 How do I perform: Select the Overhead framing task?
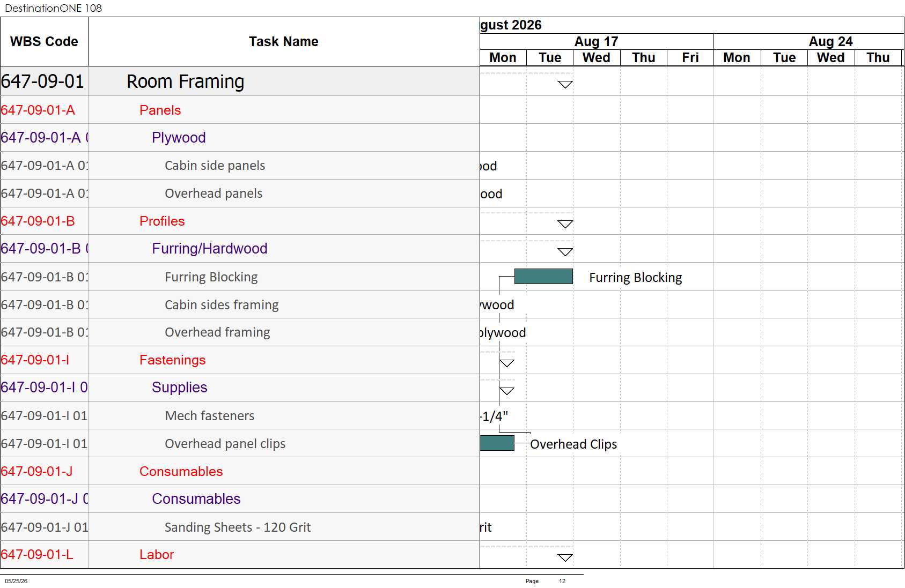(x=240, y=332)
